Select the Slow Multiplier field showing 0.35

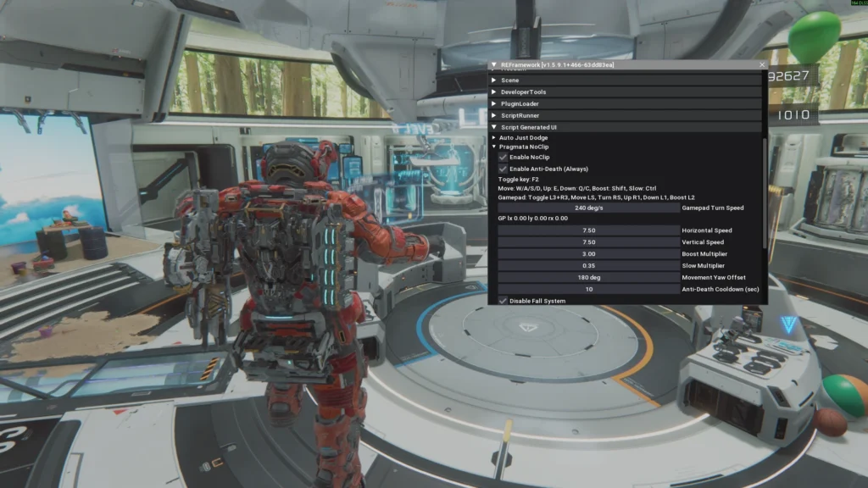click(588, 265)
